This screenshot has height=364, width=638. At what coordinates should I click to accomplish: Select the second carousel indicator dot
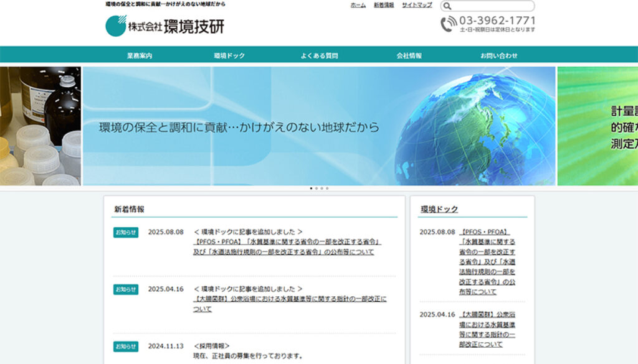pyautogui.click(x=317, y=188)
